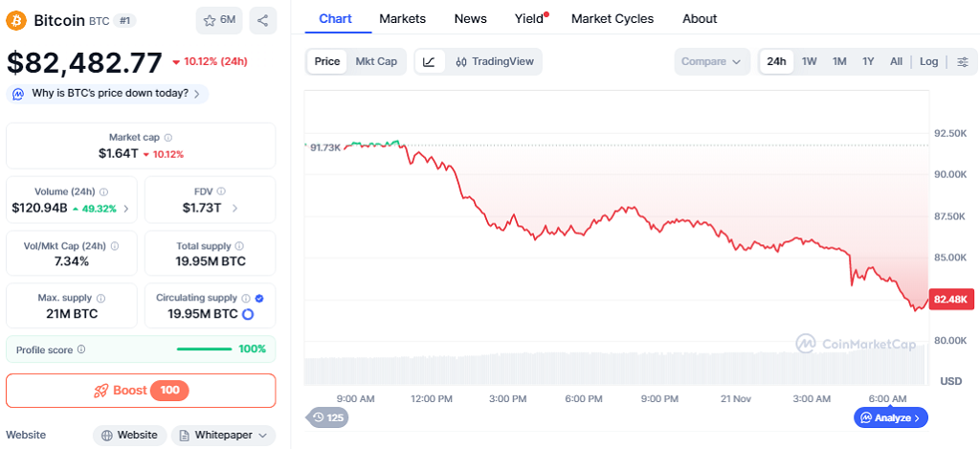The image size is (980, 449).
Task: Click the 10.12% (24h) change text
Action: click(215, 61)
